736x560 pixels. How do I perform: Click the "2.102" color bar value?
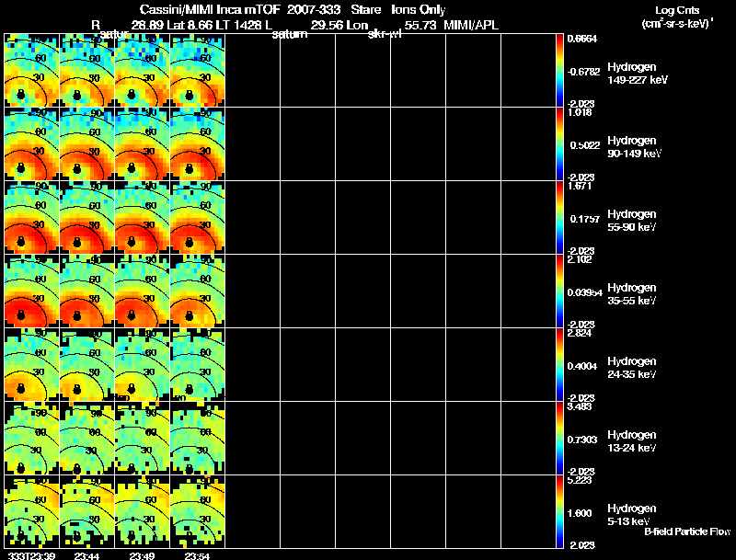click(x=580, y=260)
